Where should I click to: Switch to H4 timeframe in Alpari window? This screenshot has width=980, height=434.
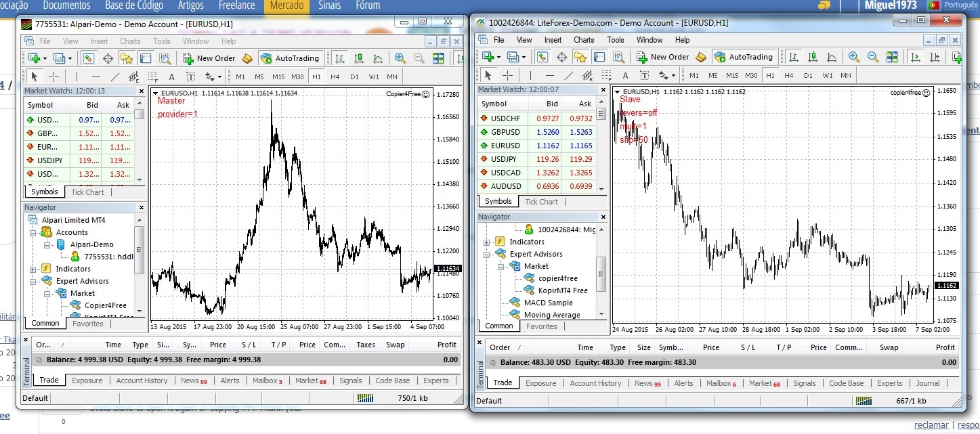pos(335,77)
